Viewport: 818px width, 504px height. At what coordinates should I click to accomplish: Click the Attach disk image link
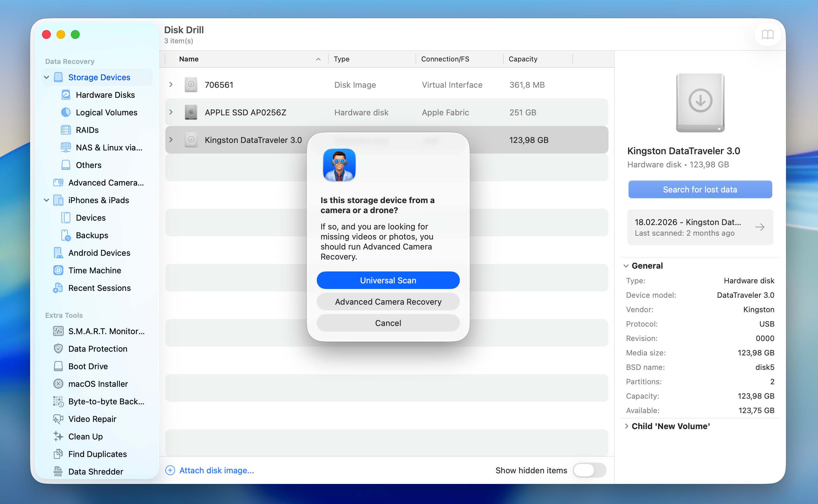(x=217, y=470)
